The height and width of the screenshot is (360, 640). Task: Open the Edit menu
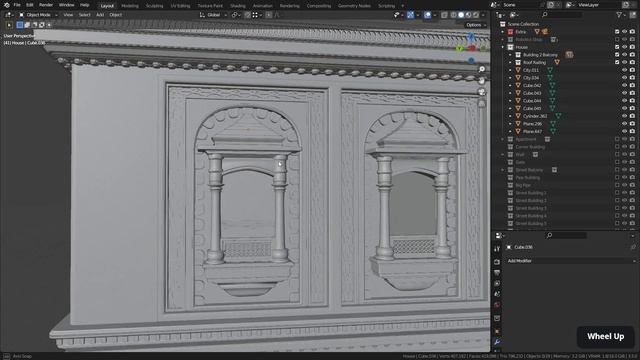tap(30, 5)
